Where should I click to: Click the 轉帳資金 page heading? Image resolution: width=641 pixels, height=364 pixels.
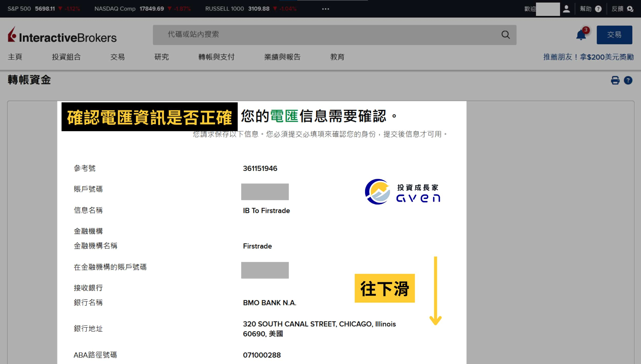[29, 80]
